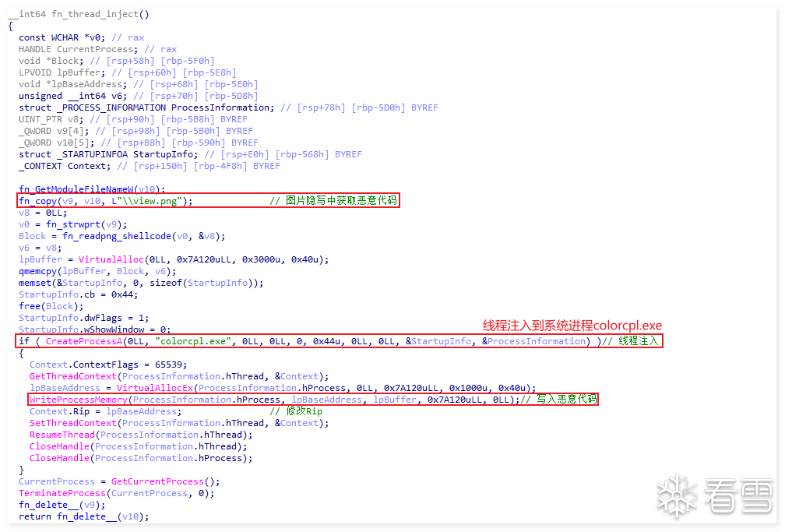Select the v6 = v8 assignment
Viewport: 785px width, 532px height.
[40, 248]
